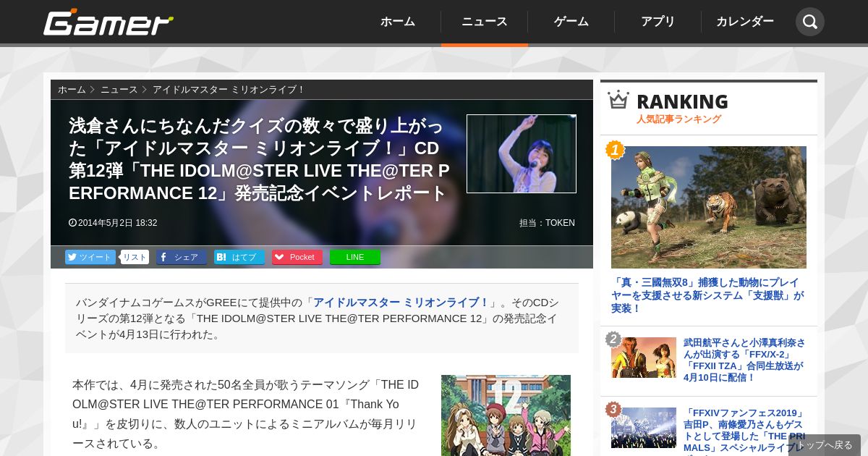868x456 pixels.
Task: Share via the Twitter ツイート button
Action: 90,257
